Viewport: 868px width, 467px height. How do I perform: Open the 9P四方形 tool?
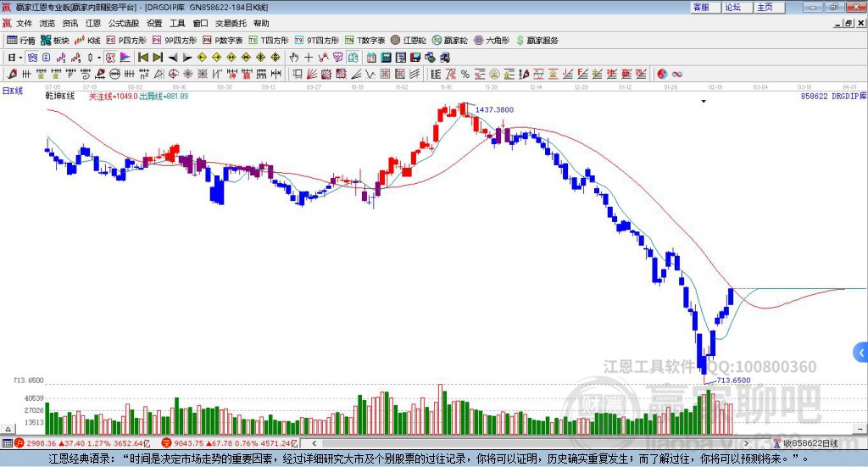[x=175, y=41]
